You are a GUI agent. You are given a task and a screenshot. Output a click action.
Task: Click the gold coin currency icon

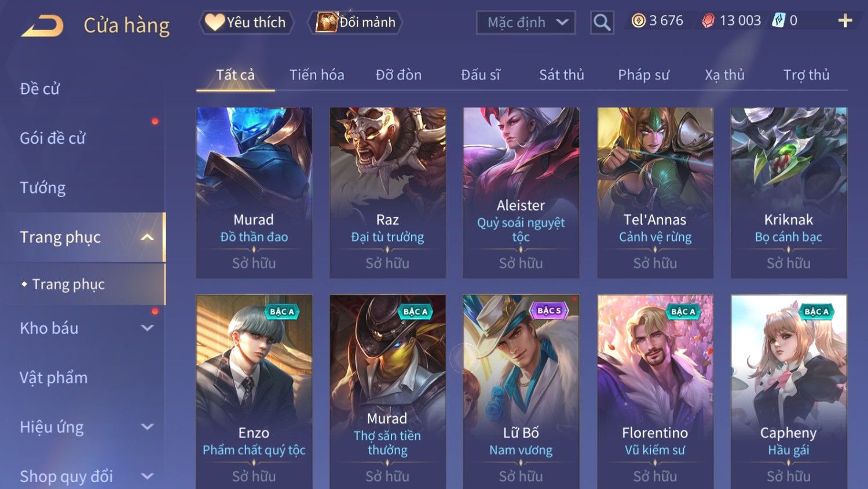(638, 21)
